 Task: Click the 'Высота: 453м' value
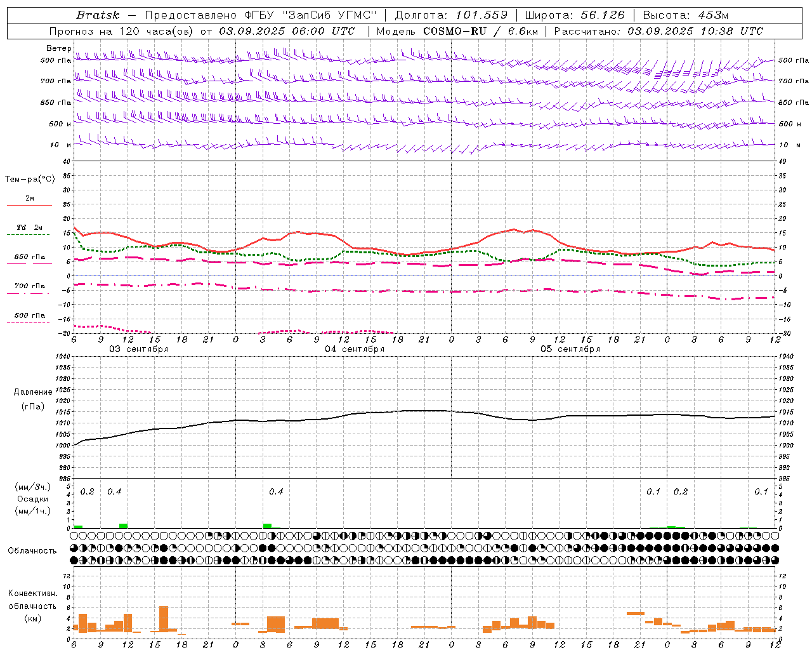686,15
